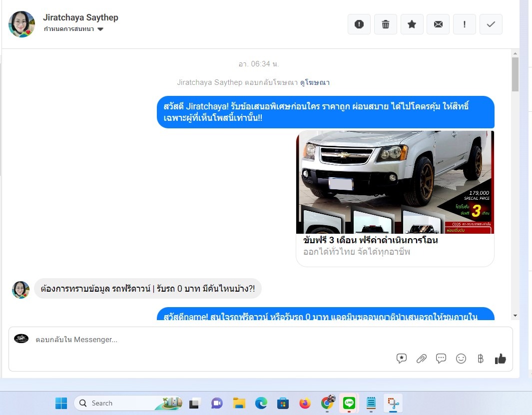The width and height of the screenshot is (532, 415).
Task: Open saved replies star-bubble icon
Action: 401,359
